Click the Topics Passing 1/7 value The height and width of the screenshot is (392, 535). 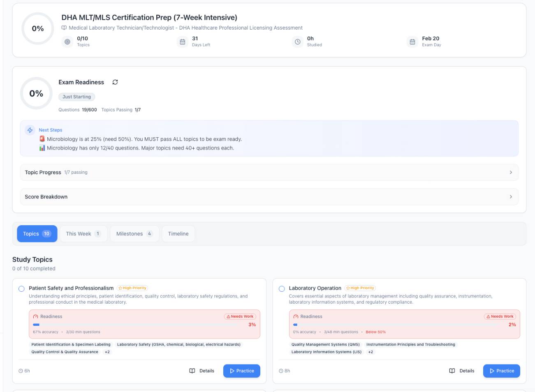[x=138, y=110]
